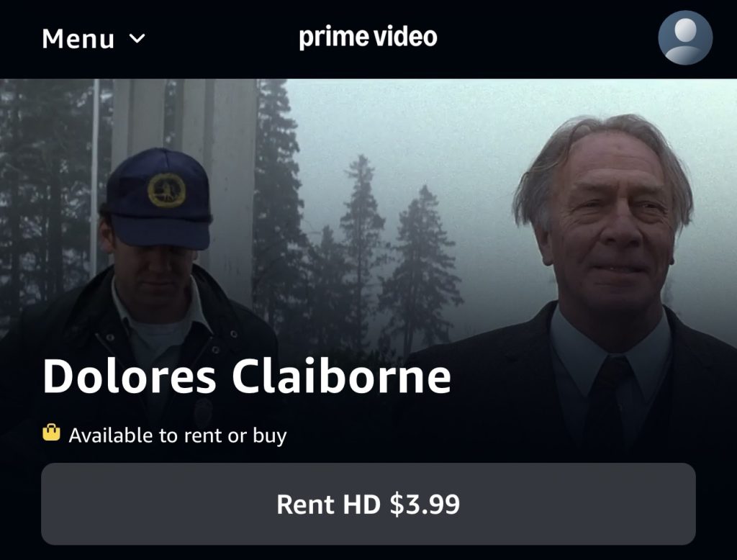The image size is (737, 560).
Task: Expand the Menu chevron arrow
Action: pos(137,38)
